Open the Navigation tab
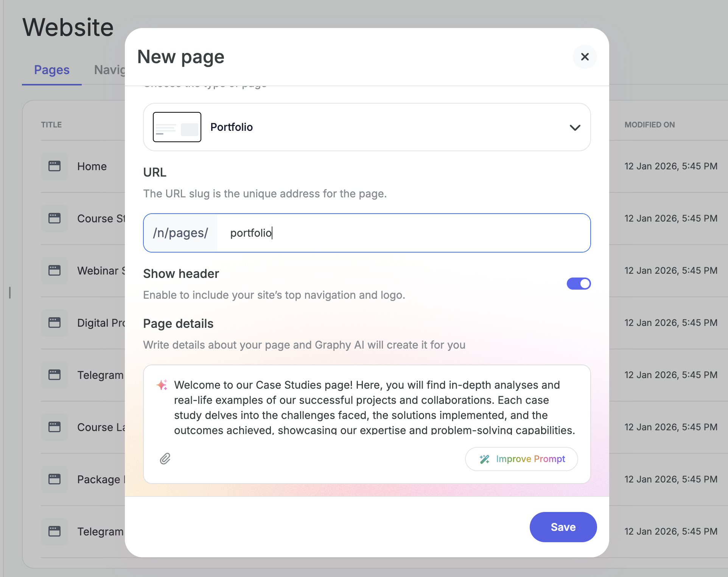728x577 pixels. point(109,70)
